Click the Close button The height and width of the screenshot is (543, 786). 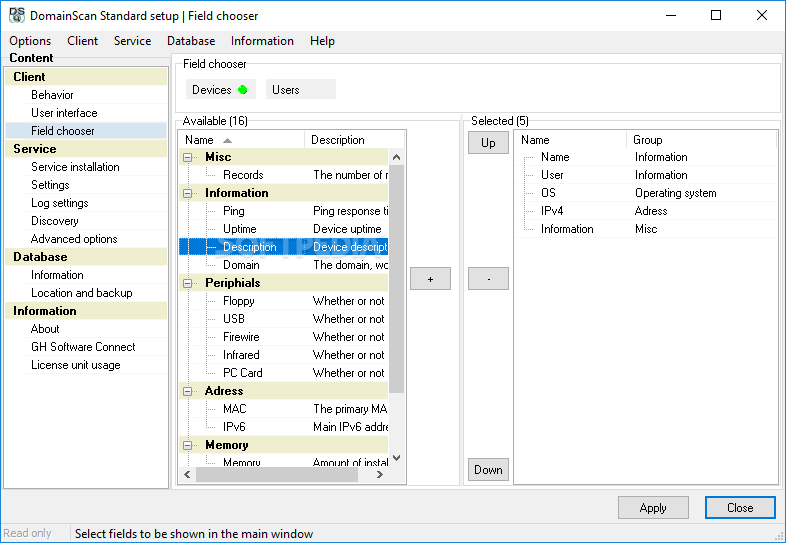pyautogui.click(x=740, y=508)
